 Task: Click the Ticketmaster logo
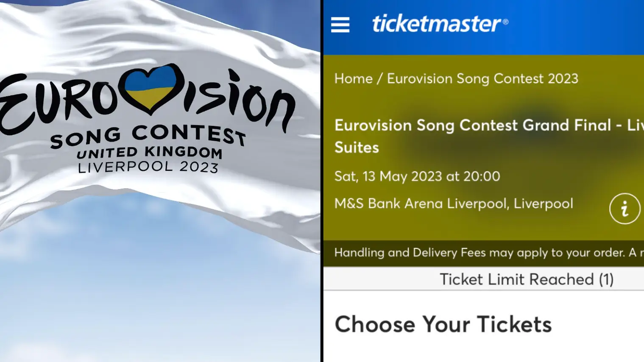pos(436,24)
